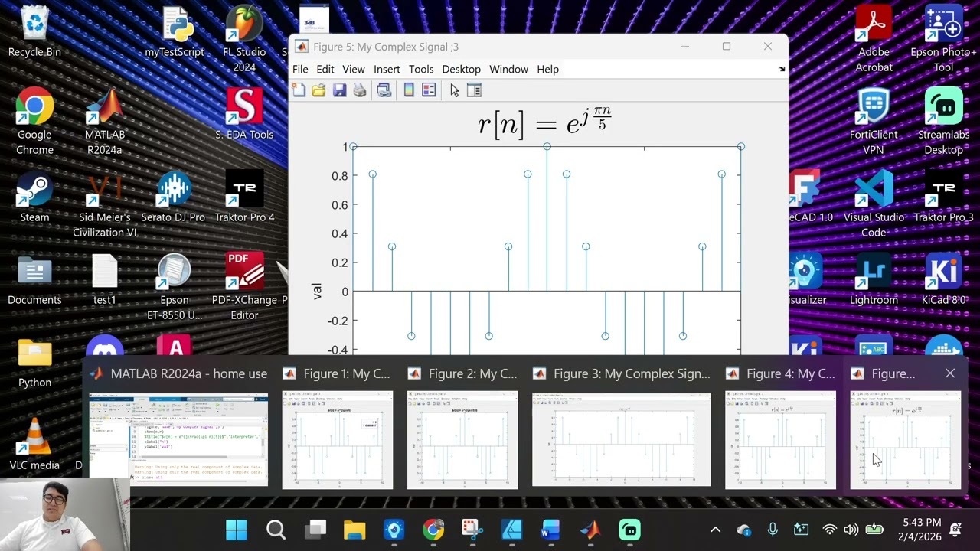This screenshot has height=551, width=980.
Task: Switch to the Figure 4 preview thumbnail
Action: pyautogui.click(x=780, y=440)
